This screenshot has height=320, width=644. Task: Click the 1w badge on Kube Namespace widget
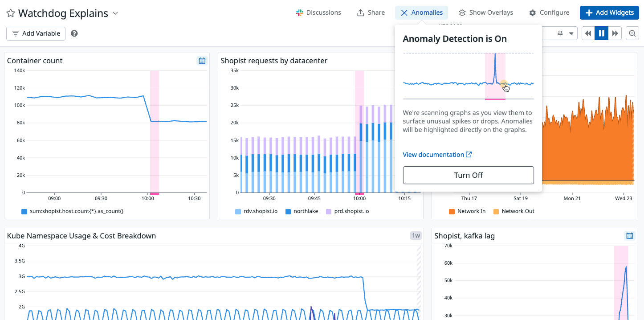416,236
